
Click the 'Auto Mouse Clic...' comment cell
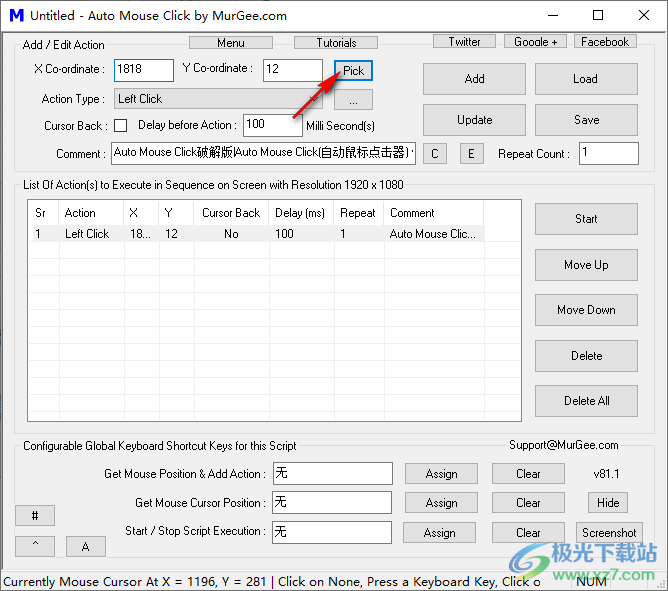coord(432,234)
